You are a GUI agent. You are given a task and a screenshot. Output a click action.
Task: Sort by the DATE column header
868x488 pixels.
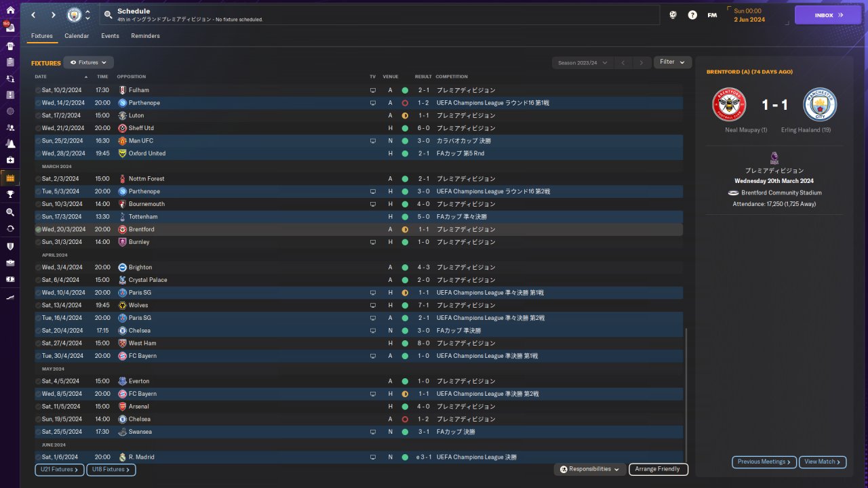[41, 77]
